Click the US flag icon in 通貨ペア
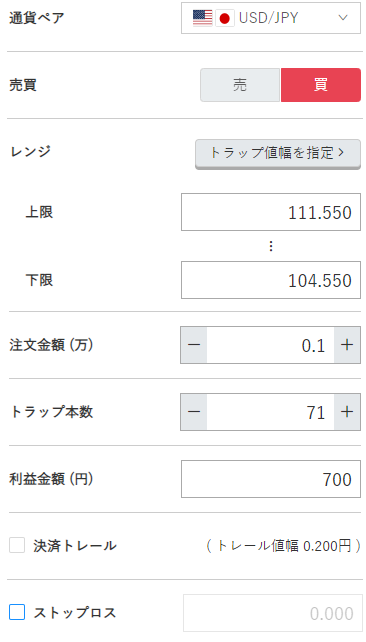 202,18
